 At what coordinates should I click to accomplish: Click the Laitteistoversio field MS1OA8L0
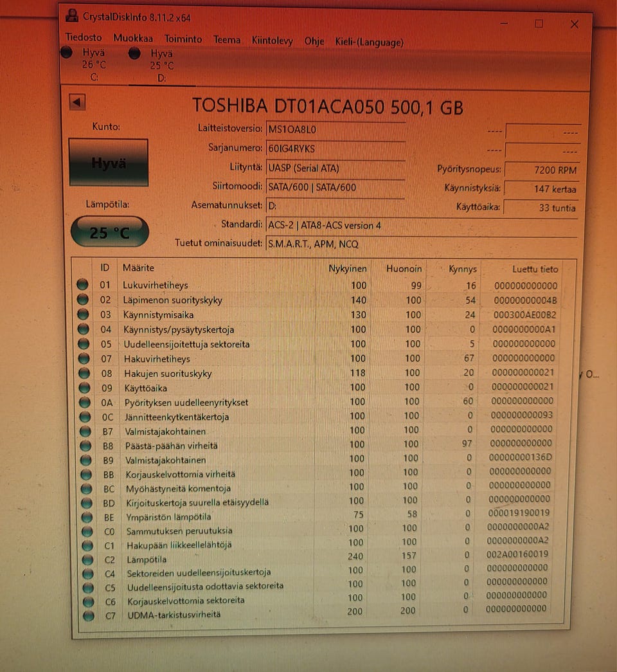click(x=335, y=129)
